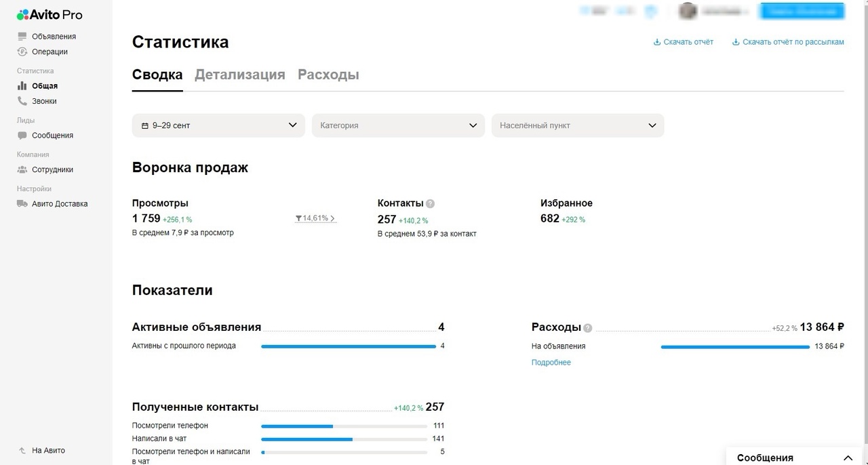The image size is (868, 465).
Task: Click the calendar icon in the date filter
Action: click(x=145, y=125)
